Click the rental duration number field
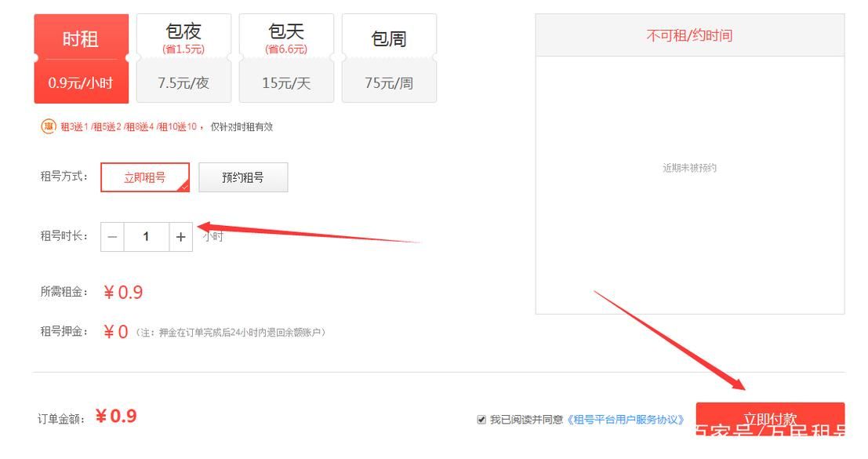The height and width of the screenshot is (459, 868). (146, 237)
